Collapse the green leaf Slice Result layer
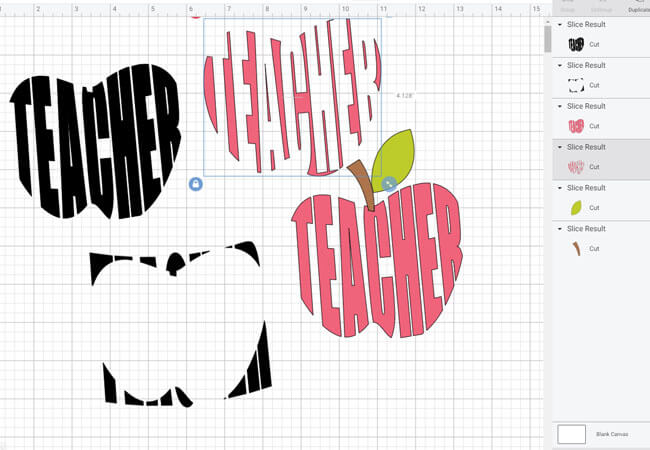This screenshot has width=650, height=450. (x=560, y=188)
